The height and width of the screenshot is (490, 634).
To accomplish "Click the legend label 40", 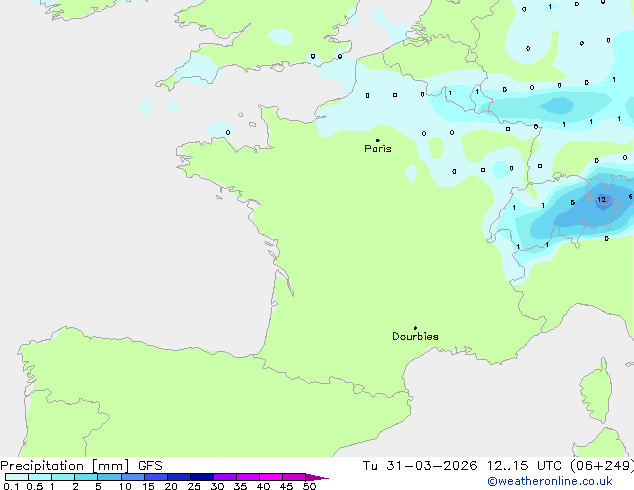I will (263, 486).
